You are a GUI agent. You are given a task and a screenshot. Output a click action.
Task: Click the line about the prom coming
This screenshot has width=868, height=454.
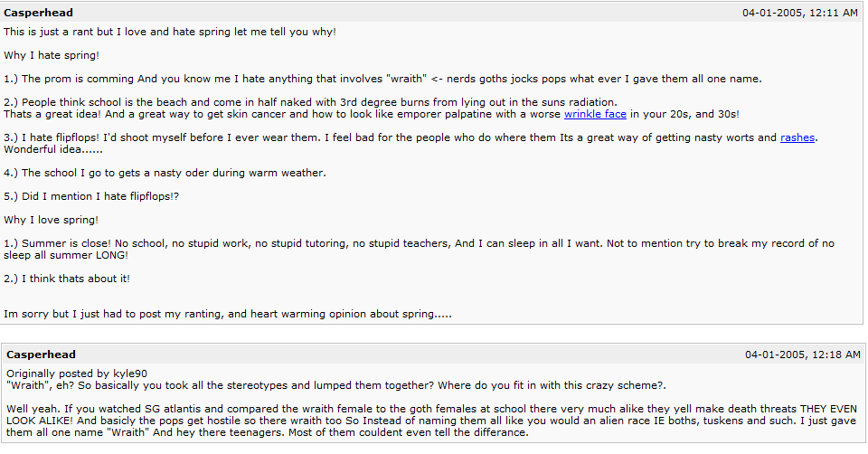pyautogui.click(x=382, y=79)
